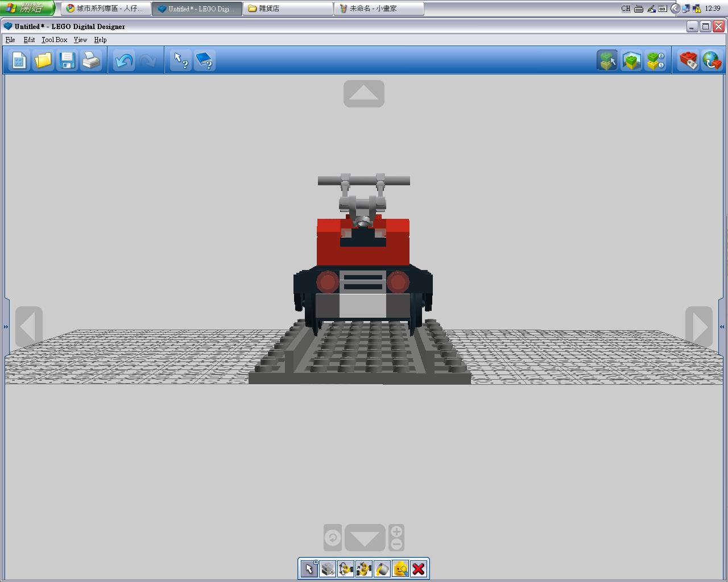Share the model online via the globe icon

pos(712,60)
